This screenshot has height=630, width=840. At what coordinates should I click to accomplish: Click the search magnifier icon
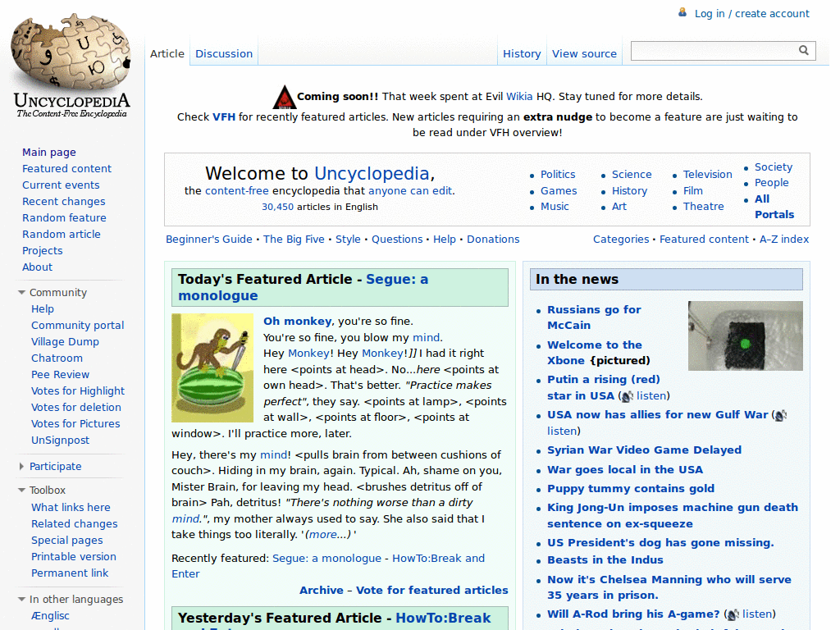(804, 50)
